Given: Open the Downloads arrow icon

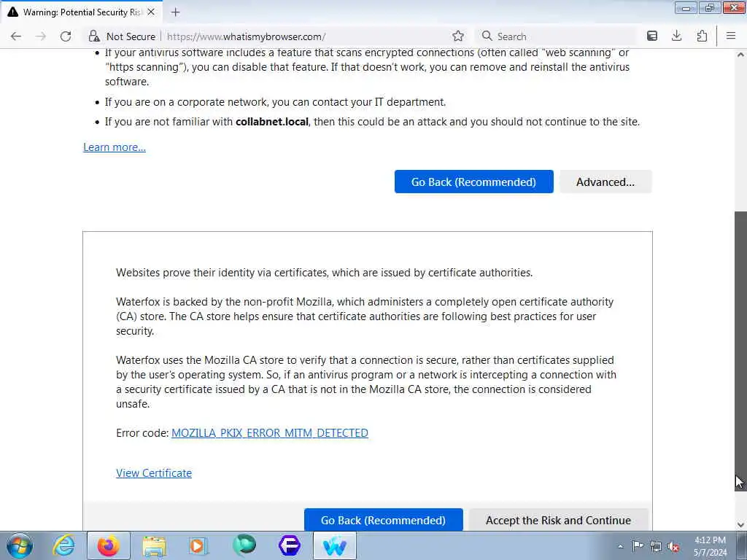Looking at the screenshot, I should pyautogui.click(x=676, y=36).
